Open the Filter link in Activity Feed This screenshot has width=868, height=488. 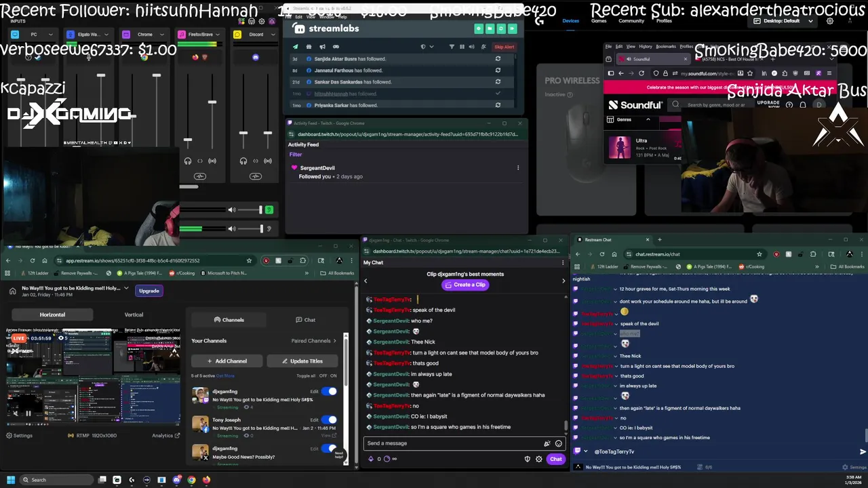point(295,155)
